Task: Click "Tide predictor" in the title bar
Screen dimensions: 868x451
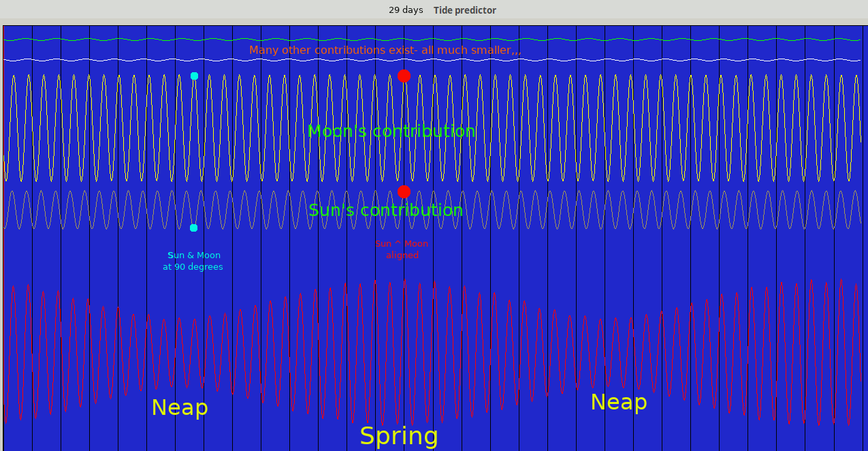Action: [464, 10]
